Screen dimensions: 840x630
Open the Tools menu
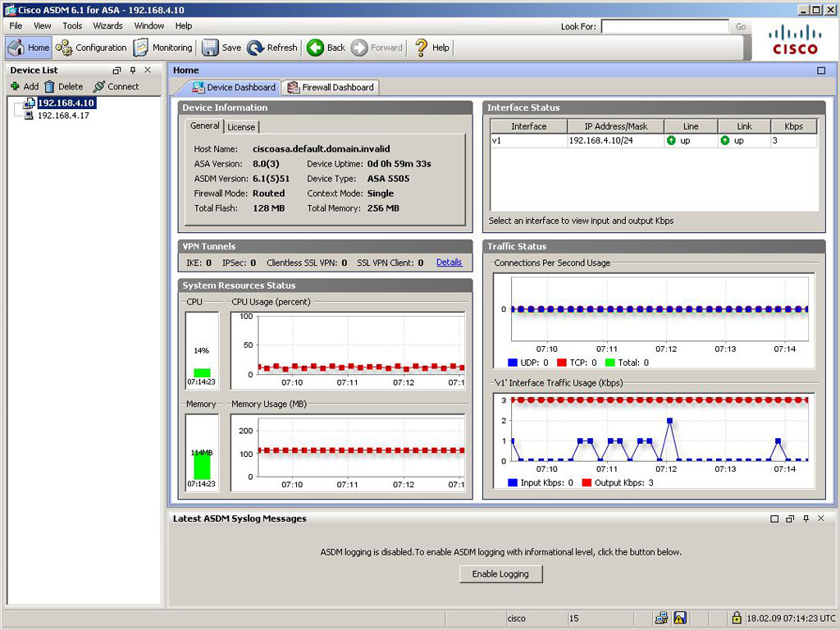72,25
